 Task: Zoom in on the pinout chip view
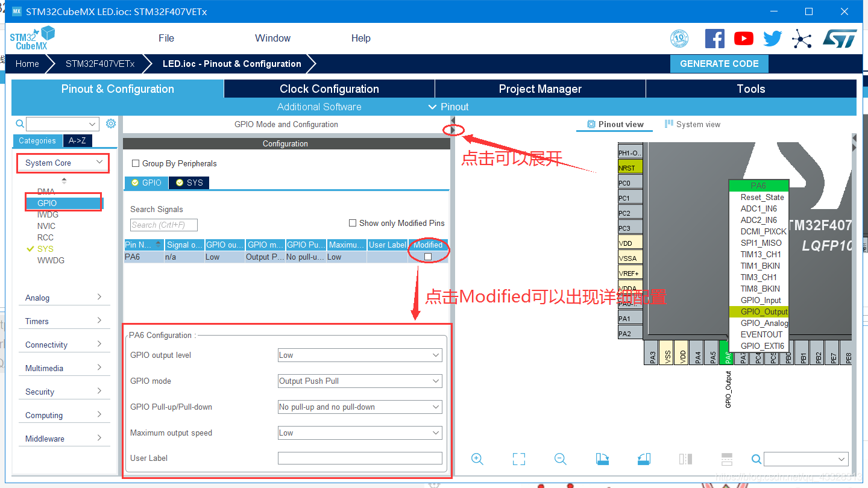pyautogui.click(x=477, y=459)
